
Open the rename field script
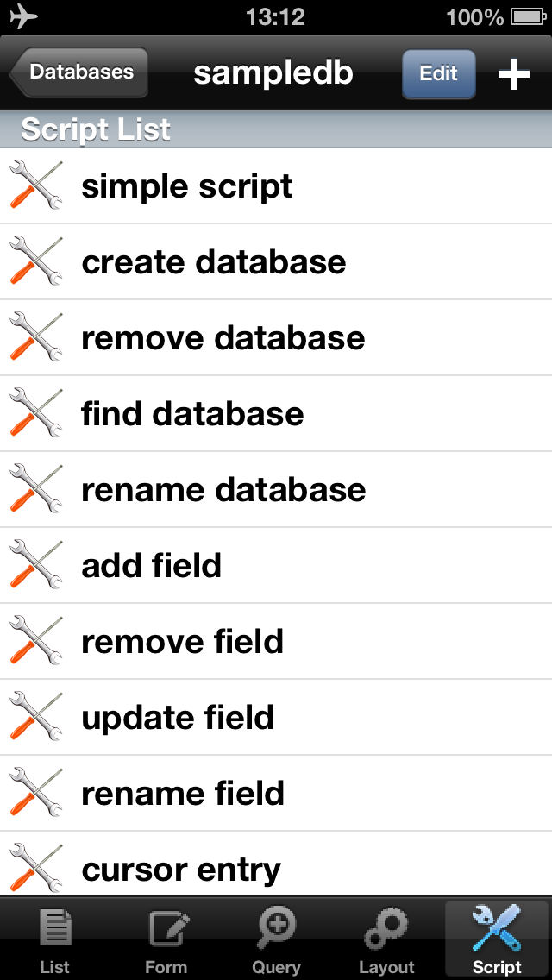(182, 794)
